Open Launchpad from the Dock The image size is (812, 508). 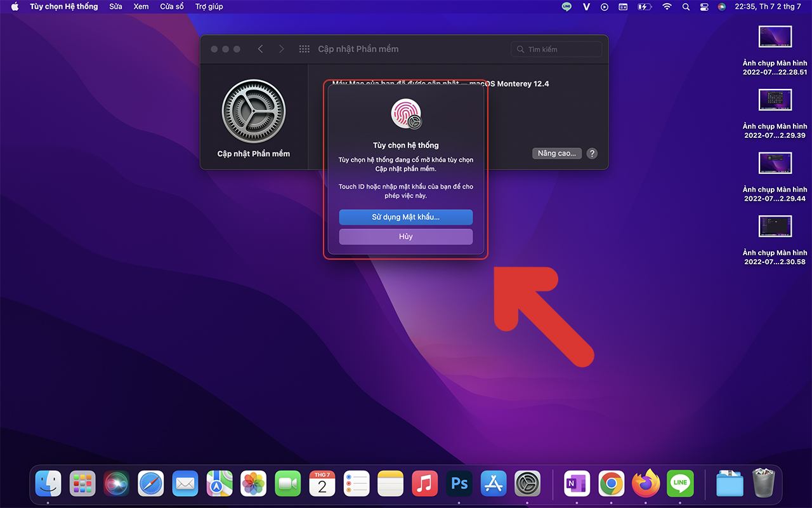point(82,484)
